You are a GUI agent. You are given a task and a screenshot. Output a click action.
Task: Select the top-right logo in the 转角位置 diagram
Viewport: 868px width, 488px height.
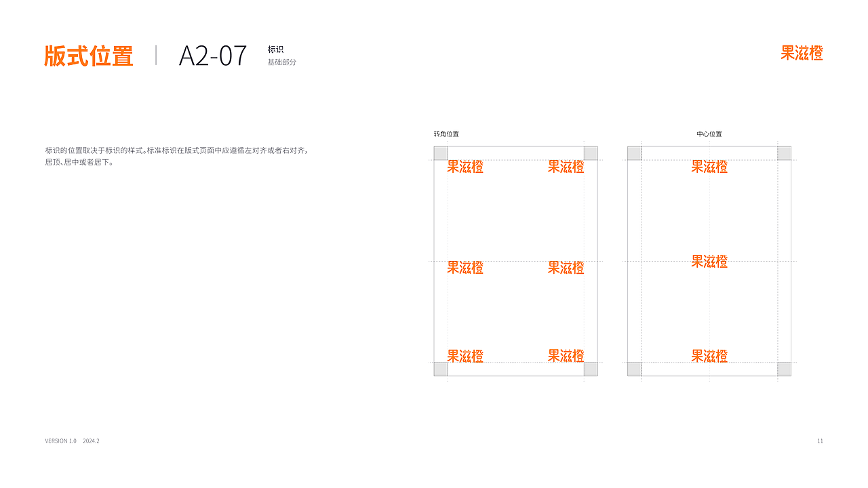tap(566, 167)
